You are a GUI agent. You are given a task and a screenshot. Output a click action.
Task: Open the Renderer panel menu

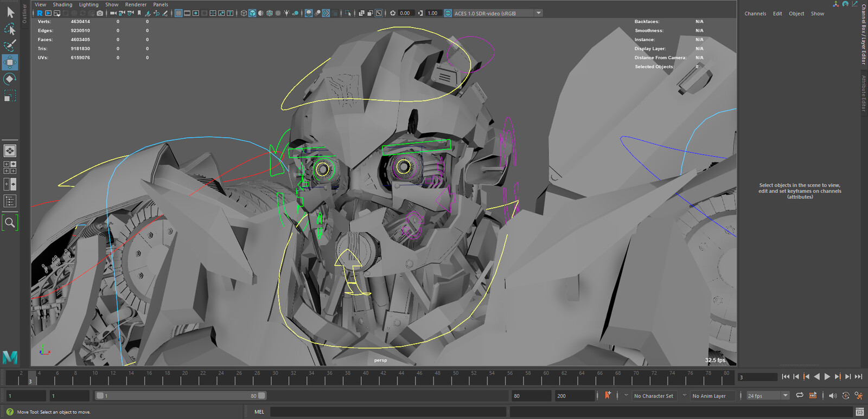136,4
